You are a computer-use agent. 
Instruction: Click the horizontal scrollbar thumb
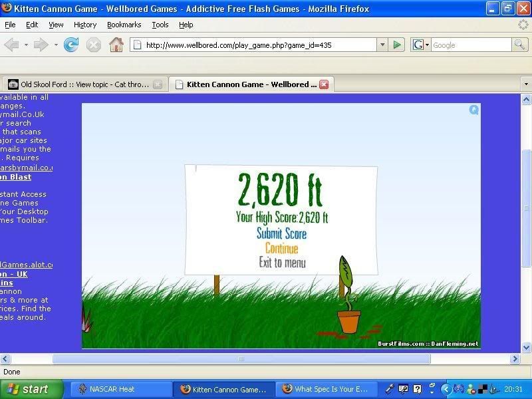click(x=241, y=358)
